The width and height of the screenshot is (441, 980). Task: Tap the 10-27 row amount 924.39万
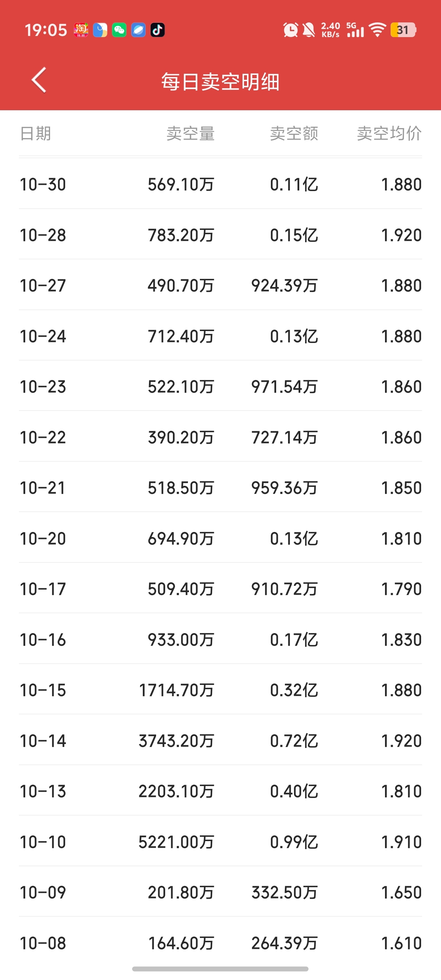[x=285, y=286]
